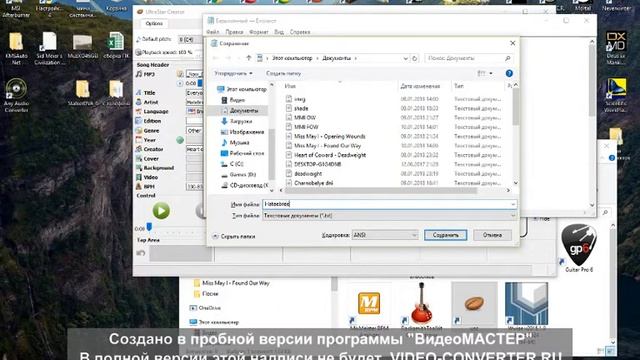Click the green indicator beside the Year row
This screenshot has width=640, height=360.
click(180, 140)
